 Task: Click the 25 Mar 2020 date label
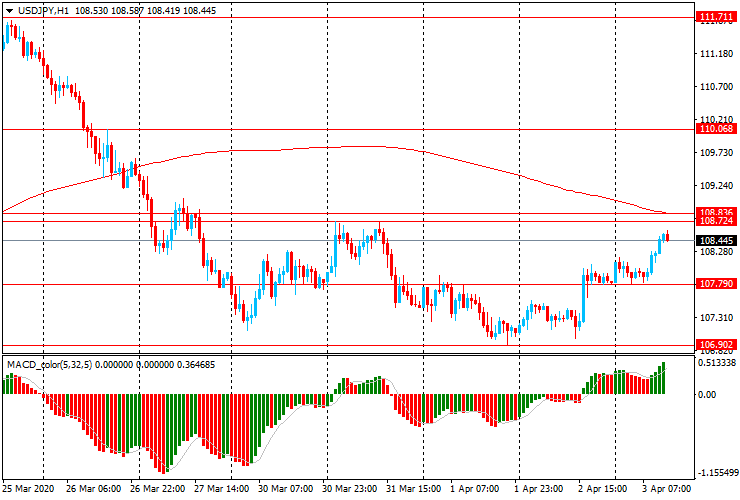(28, 489)
